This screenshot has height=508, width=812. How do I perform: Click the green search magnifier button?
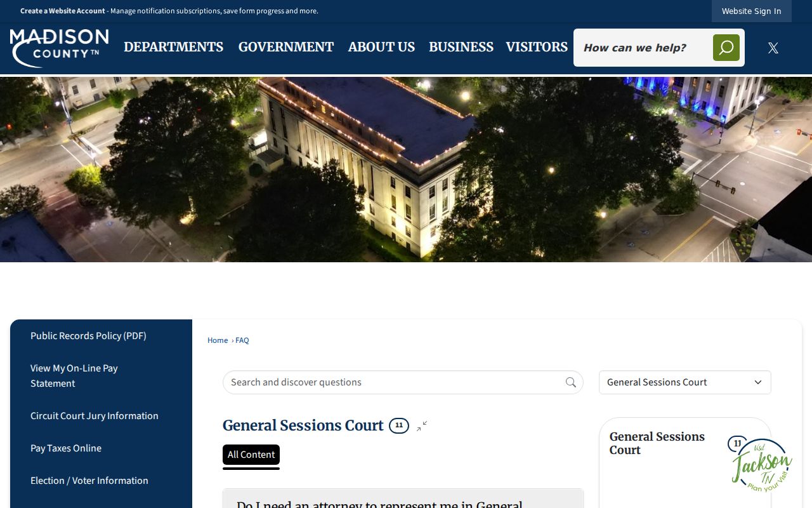tap(726, 48)
